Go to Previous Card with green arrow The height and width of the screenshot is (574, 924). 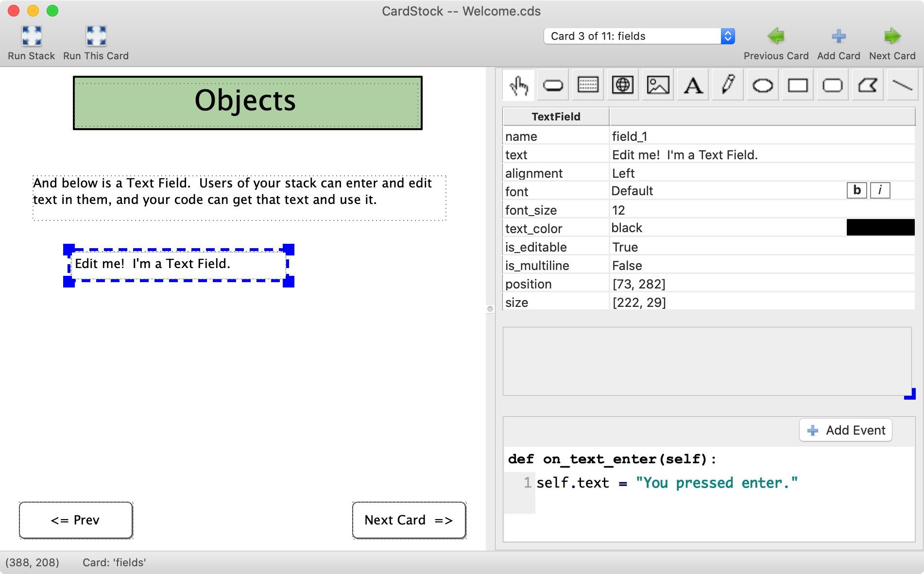click(x=776, y=36)
